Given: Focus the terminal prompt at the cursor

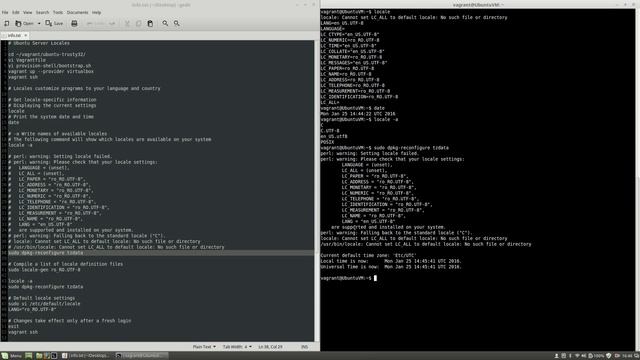Looking at the screenshot, I should (x=375, y=278).
